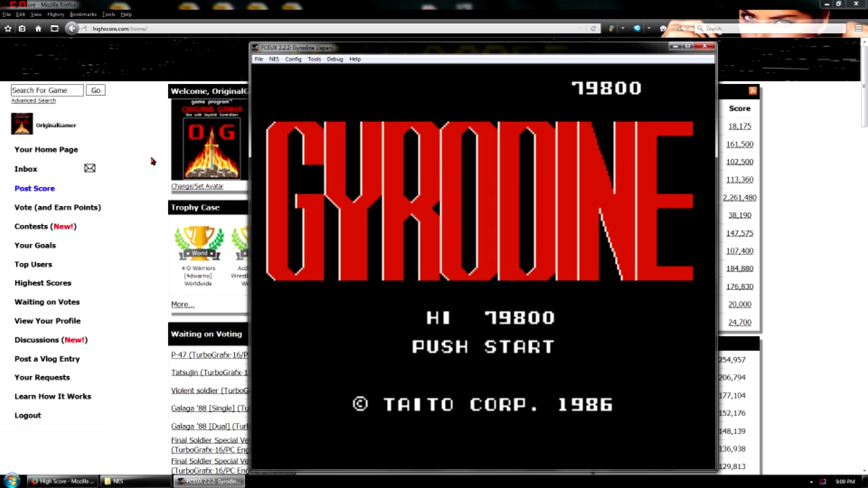Click the Firefox back arrow button
This screenshot has width=868, height=488.
pyautogui.click(x=72, y=28)
